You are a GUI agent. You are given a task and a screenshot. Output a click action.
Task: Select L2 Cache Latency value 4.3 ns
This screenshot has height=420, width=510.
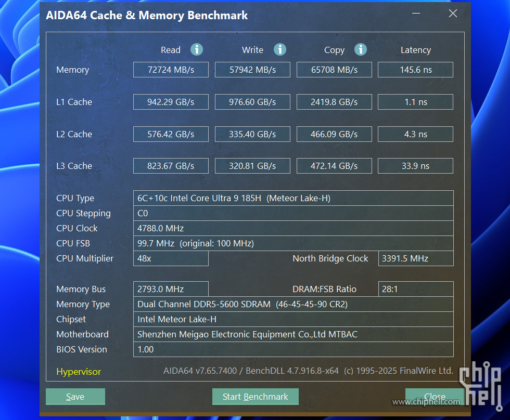tap(415, 134)
